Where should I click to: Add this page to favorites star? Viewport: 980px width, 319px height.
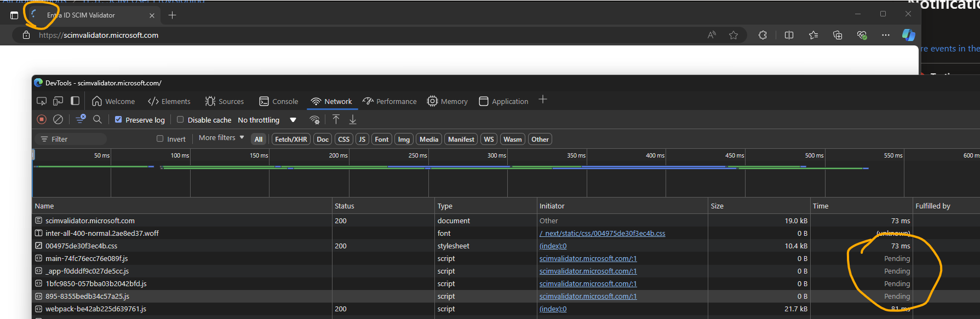[x=733, y=35]
